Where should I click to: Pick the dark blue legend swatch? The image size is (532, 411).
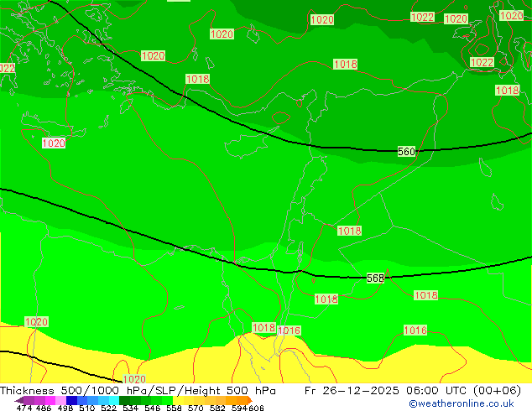[71, 400]
